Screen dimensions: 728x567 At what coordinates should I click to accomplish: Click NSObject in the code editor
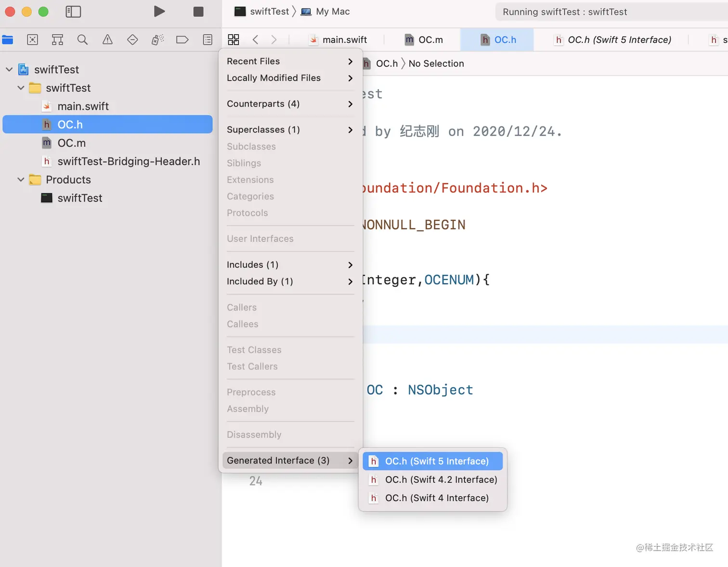441,390
